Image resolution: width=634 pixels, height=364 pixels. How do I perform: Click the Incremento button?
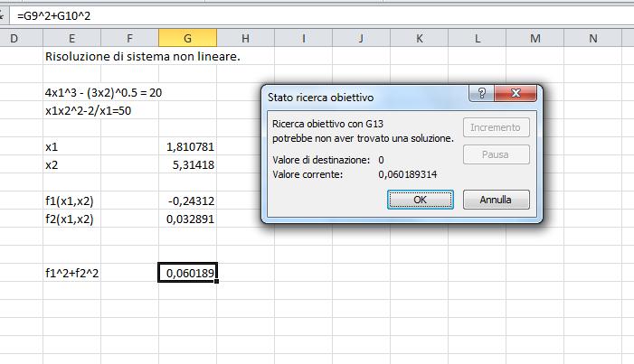pos(496,127)
